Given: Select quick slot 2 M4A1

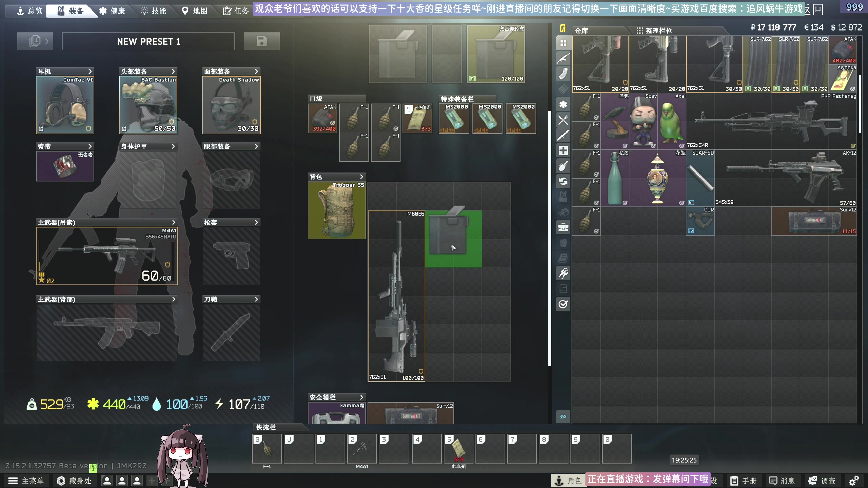Looking at the screenshot, I should pos(362,448).
